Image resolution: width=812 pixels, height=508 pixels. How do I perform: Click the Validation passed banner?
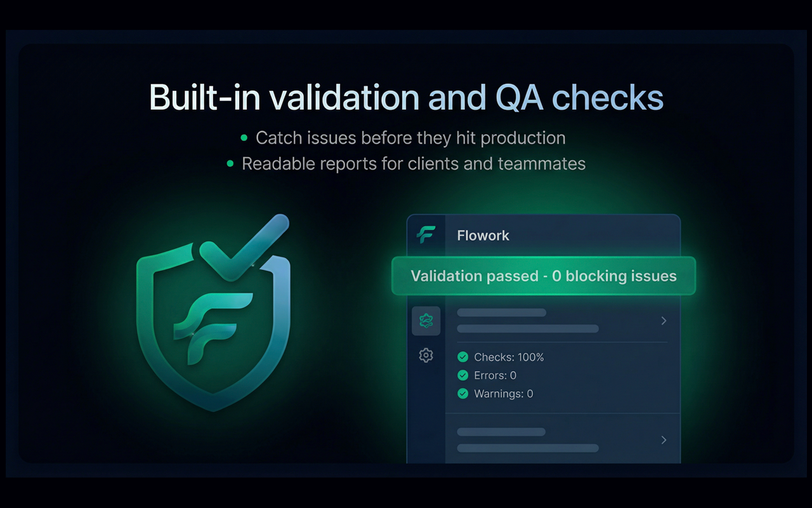click(543, 276)
